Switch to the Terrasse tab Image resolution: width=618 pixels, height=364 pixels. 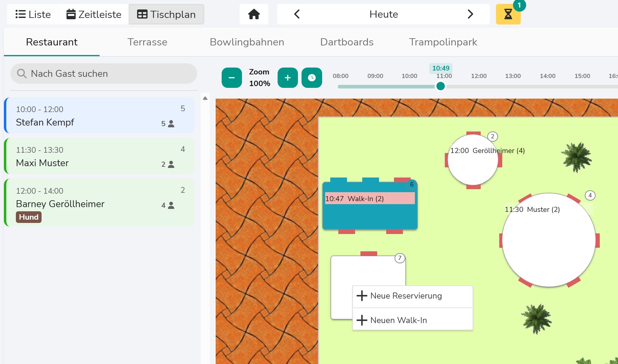tap(147, 42)
